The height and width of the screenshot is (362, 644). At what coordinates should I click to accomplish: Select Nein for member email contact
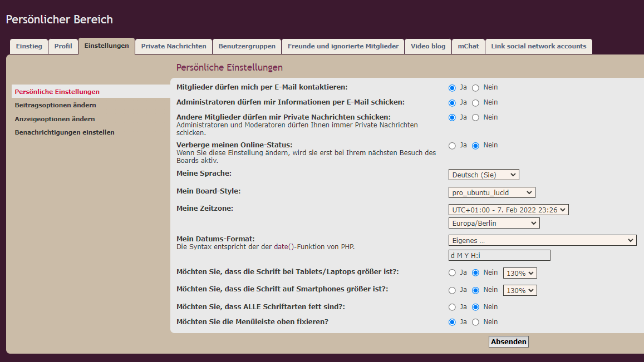pos(475,88)
